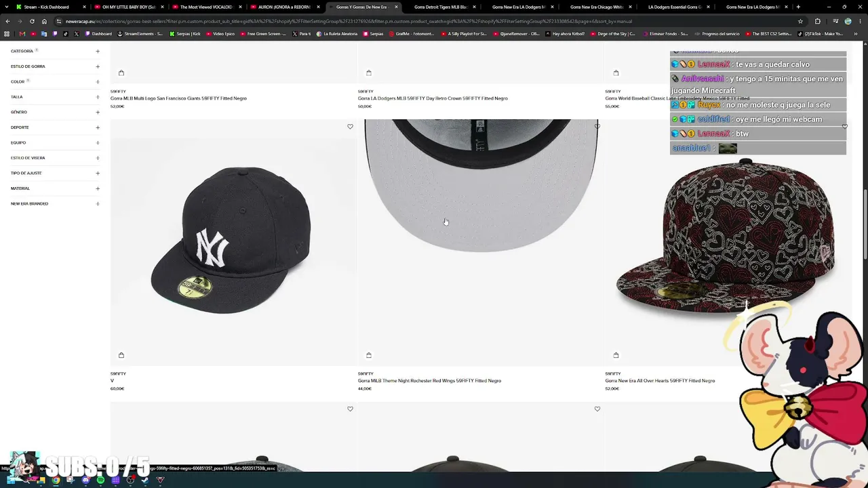The width and height of the screenshot is (868, 488).
Task: Open World Baseball Classic Mexico cap link
Action: 677,98
